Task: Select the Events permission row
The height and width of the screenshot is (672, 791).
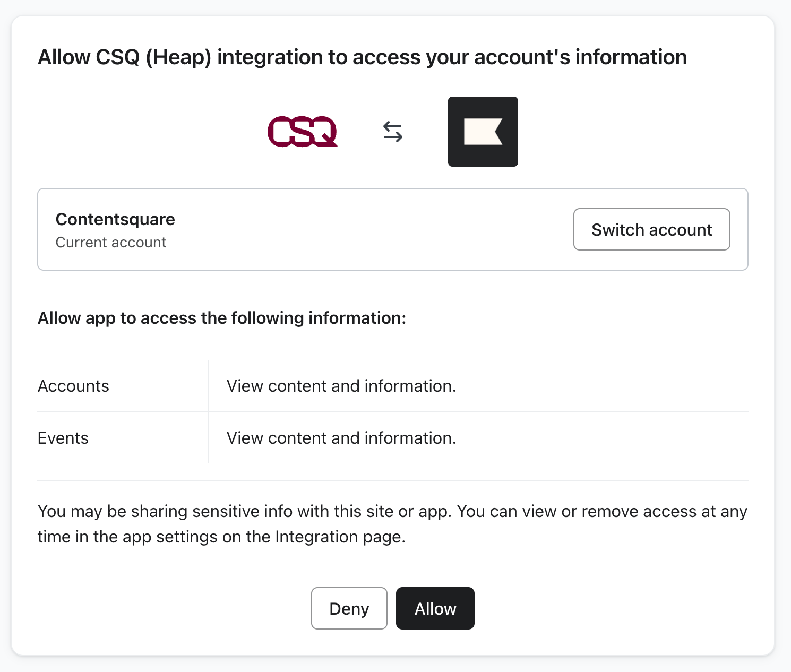Action: (x=63, y=438)
